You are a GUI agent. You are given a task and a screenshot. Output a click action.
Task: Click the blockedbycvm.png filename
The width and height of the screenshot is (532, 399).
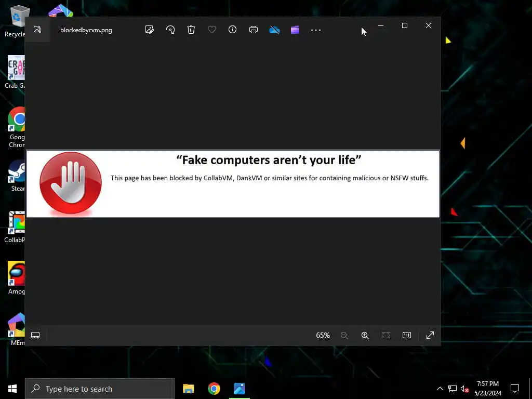tap(86, 30)
